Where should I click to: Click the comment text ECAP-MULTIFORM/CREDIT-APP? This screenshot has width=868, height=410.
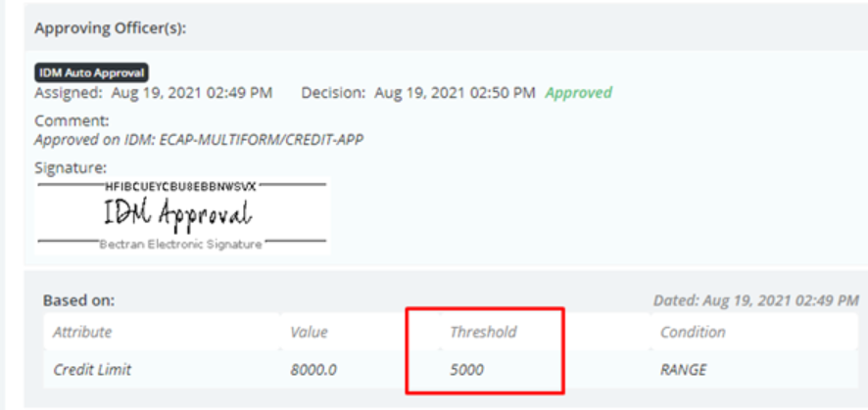(262, 140)
